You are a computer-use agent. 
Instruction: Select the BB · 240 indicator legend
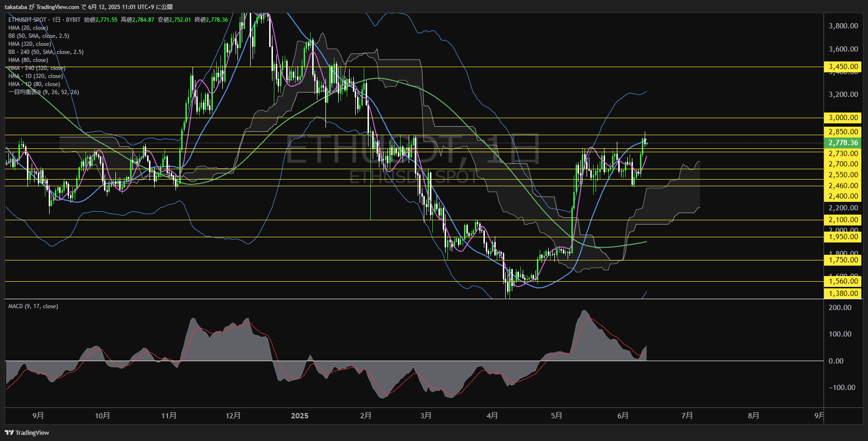[46, 52]
